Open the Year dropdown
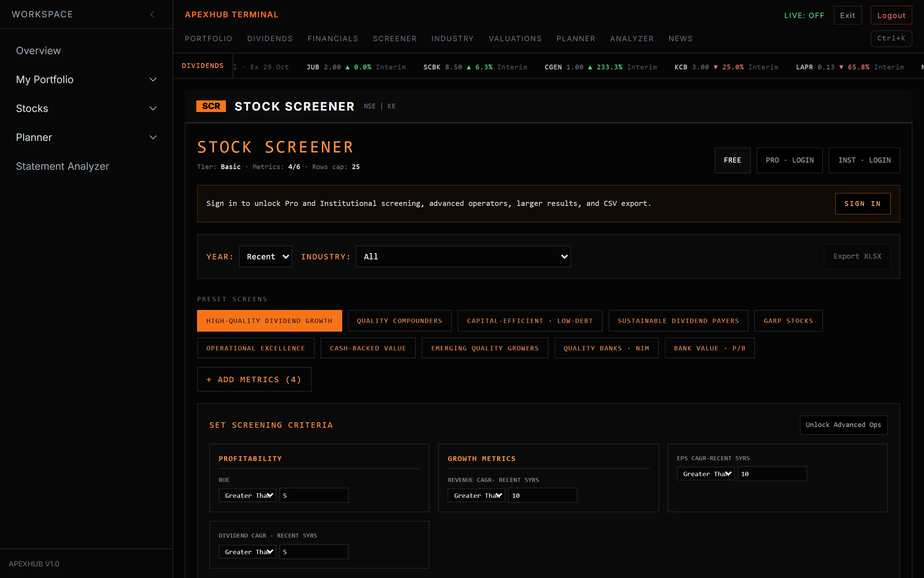The height and width of the screenshot is (578, 924). 265,256
